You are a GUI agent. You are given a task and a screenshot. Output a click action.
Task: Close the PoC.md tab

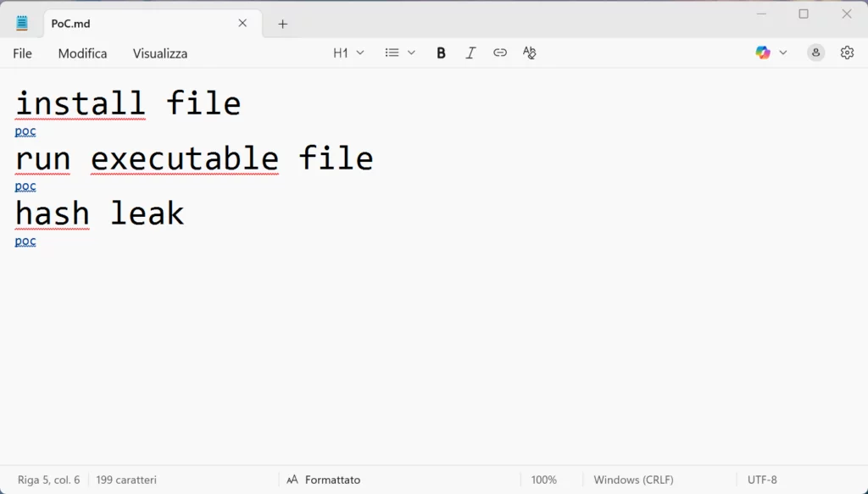point(242,24)
